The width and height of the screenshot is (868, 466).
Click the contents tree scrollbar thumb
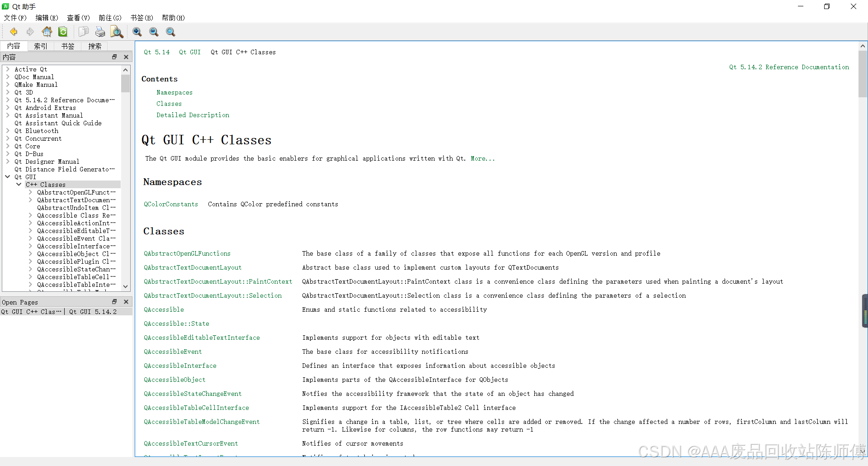(126, 83)
